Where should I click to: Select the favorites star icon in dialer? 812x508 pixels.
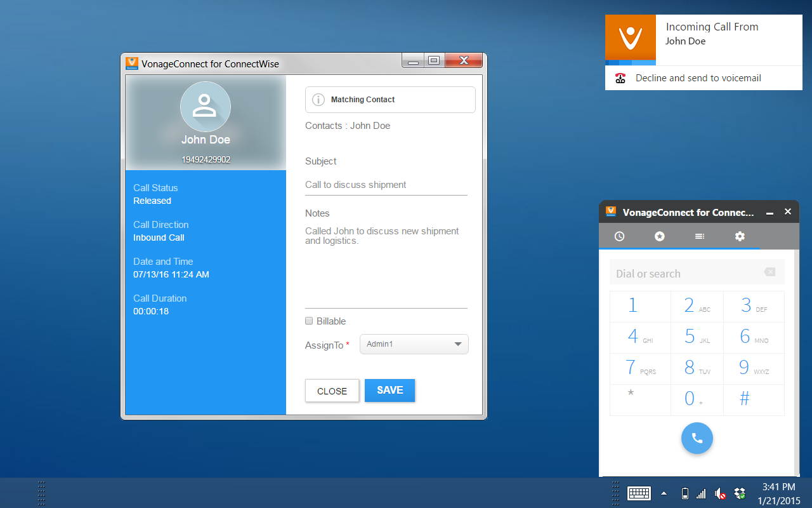click(659, 236)
